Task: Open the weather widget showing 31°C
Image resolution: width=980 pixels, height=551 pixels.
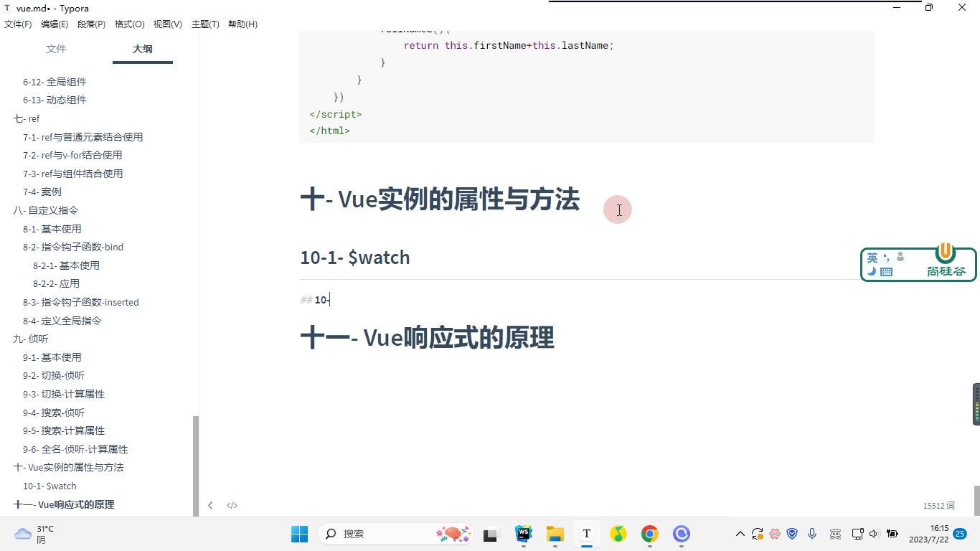Action: pos(34,534)
